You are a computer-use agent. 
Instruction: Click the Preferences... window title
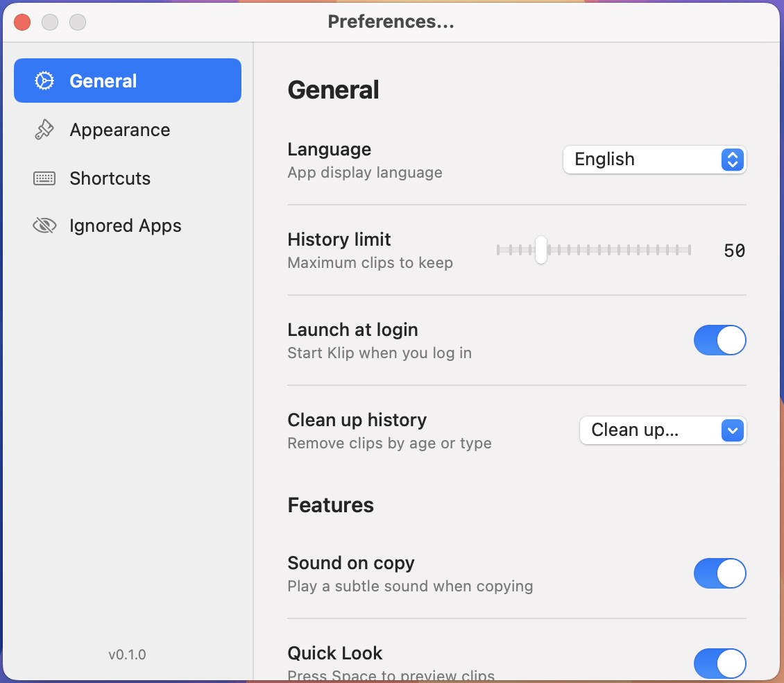pos(391,22)
